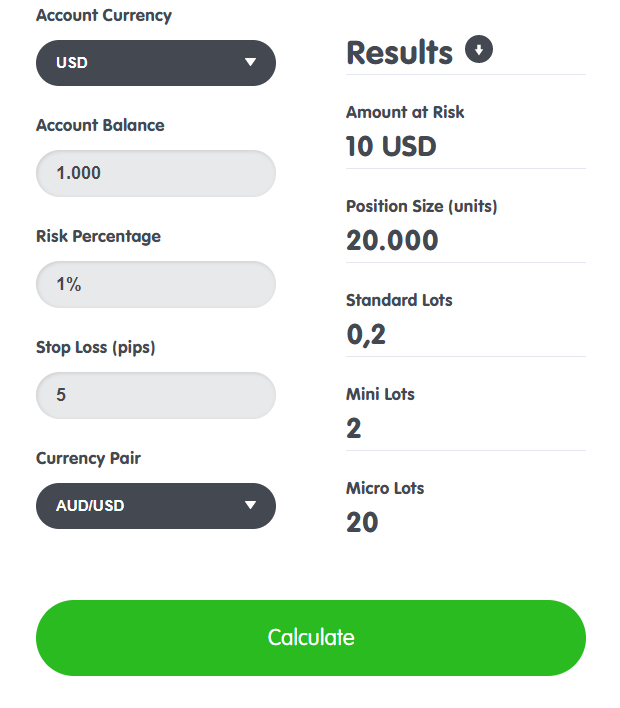
Task: Click the Stop Loss (pips) label
Action: point(96,348)
